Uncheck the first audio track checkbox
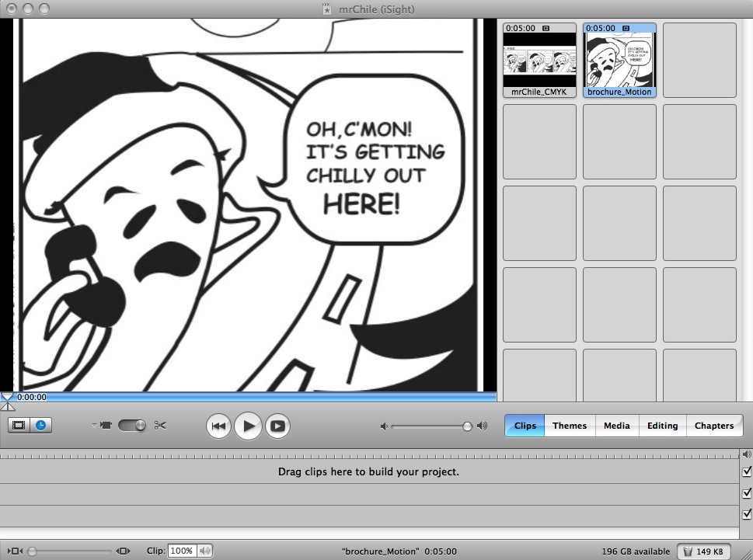 747,493
